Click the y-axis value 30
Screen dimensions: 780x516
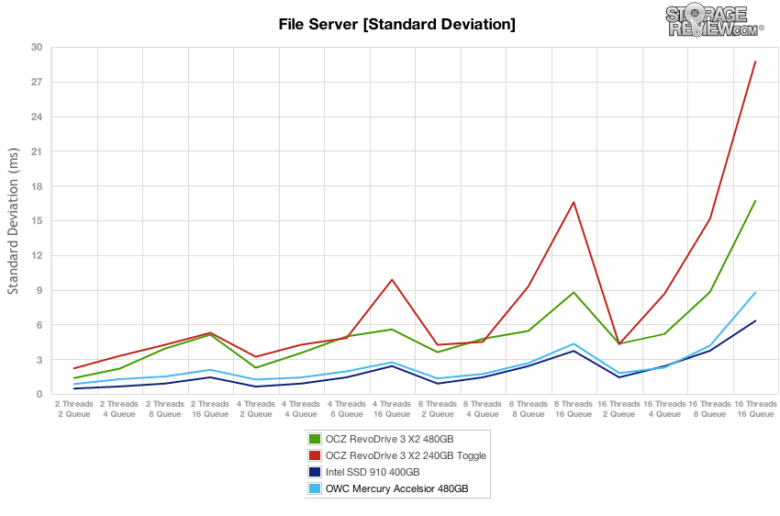(37, 47)
